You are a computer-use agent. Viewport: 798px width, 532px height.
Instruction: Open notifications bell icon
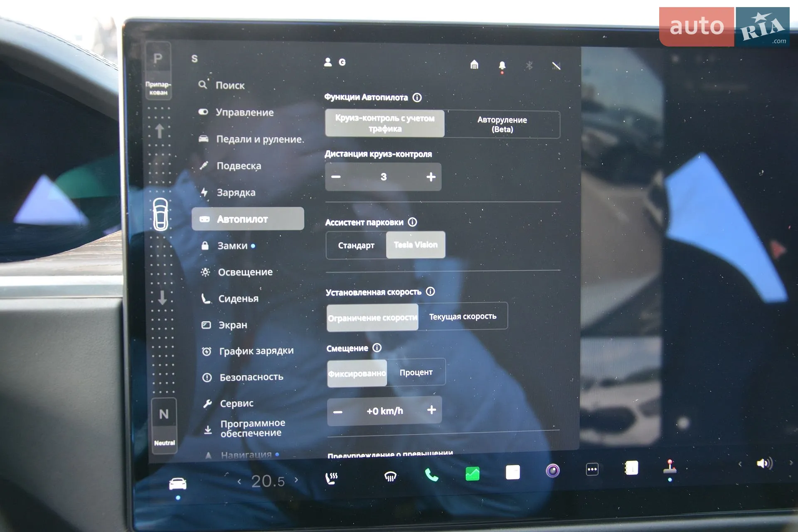point(502,66)
